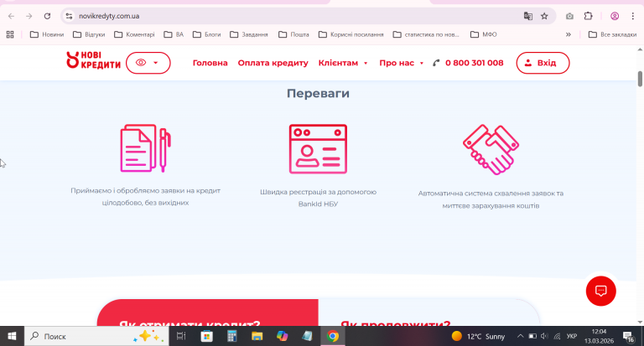The width and height of the screenshot is (644, 346).
Task: Click the Поиск taskbar search box
Action: tap(96, 336)
